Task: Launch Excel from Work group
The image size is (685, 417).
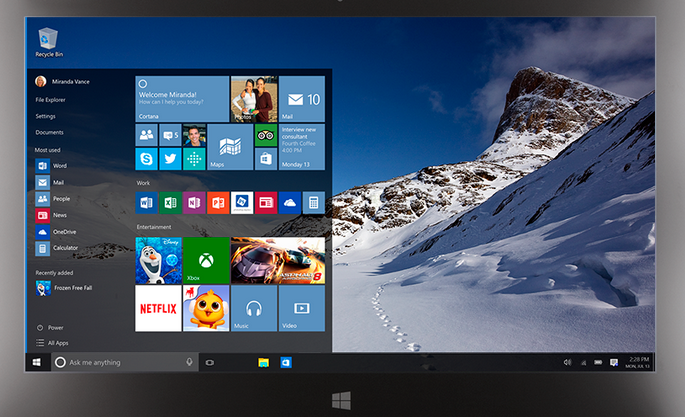Action: point(170,203)
